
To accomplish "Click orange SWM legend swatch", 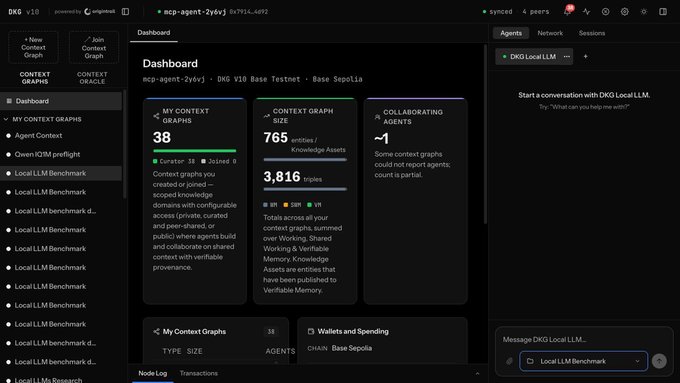I will click(x=286, y=205).
